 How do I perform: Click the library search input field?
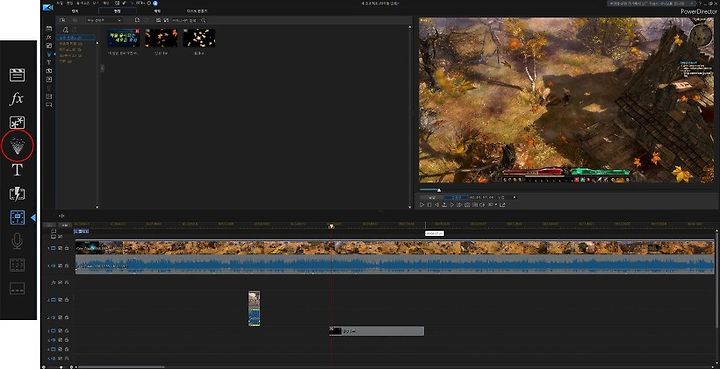click(184, 21)
